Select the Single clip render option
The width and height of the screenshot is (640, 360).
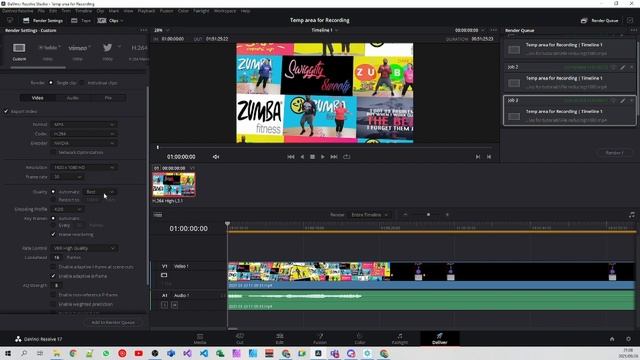point(51,83)
